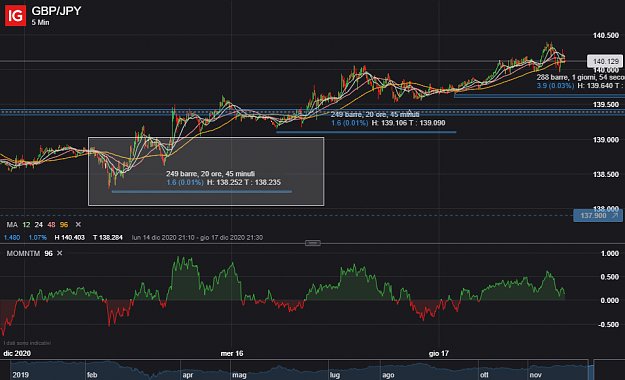Select the orange MA 96 period value

[x=64, y=225]
